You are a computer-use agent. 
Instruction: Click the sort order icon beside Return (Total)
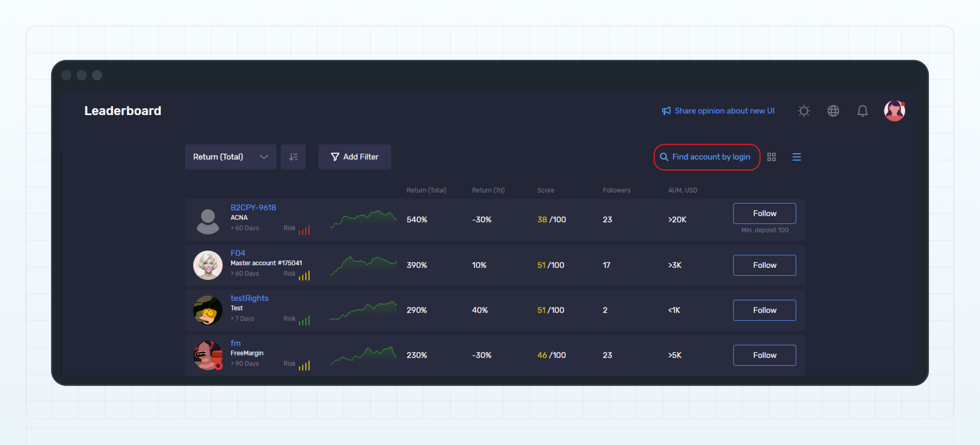[293, 157]
